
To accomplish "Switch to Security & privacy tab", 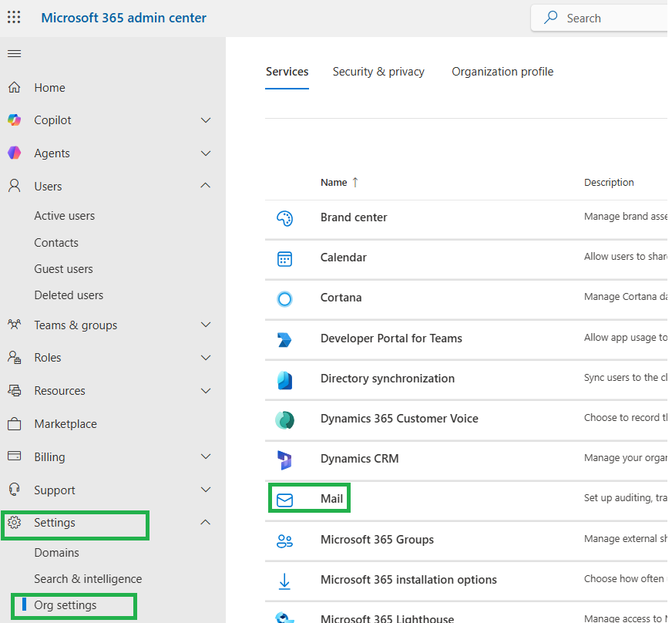I will pyautogui.click(x=378, y=72).
